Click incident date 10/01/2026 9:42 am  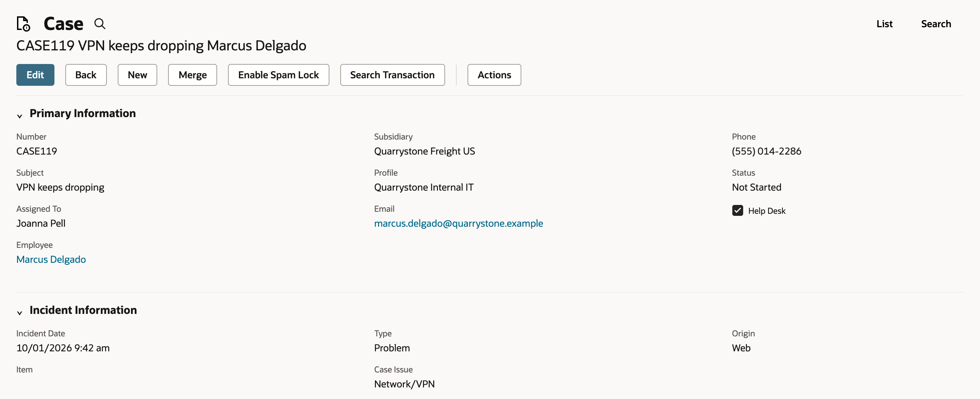[x=63, y=348]
